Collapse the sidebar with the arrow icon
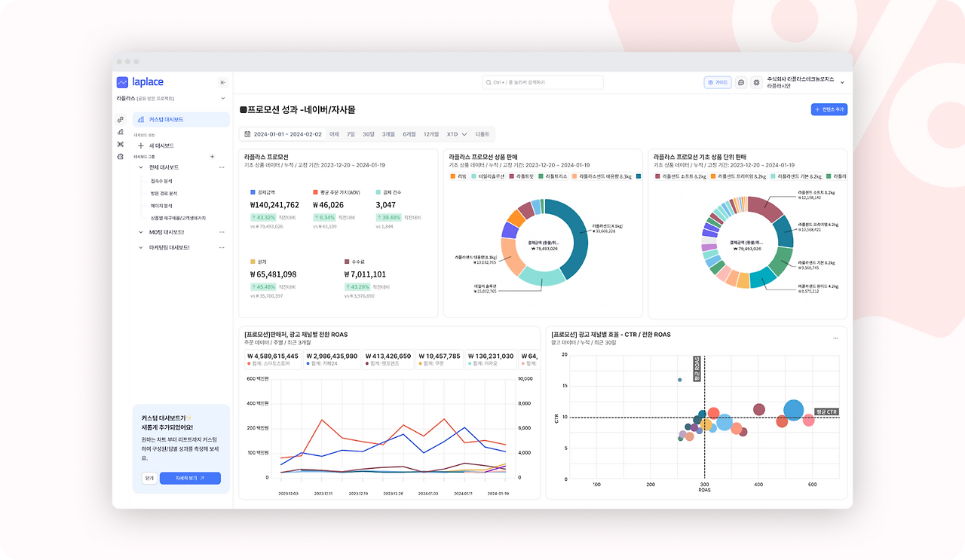965x560 pixels. click(222, 82)
